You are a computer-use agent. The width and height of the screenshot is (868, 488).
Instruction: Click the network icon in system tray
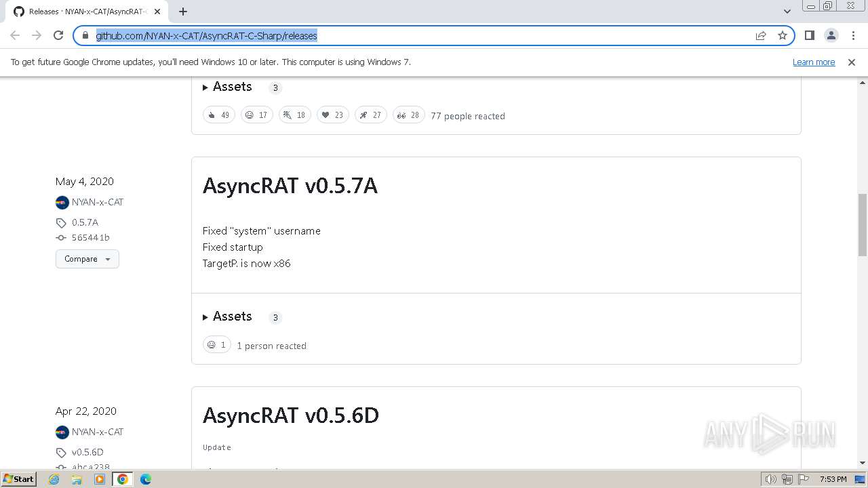pyautogui.click(x=787, y=479)
